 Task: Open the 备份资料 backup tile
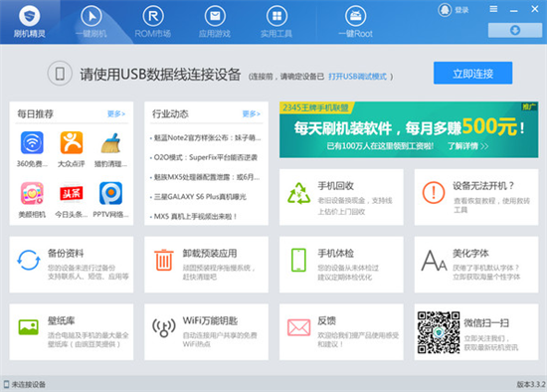(72, 265)
